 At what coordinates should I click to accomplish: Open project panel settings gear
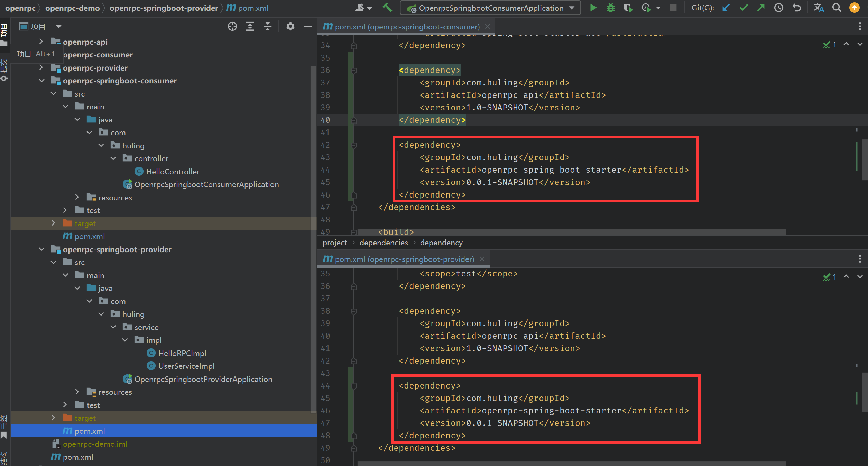[290, 26]
